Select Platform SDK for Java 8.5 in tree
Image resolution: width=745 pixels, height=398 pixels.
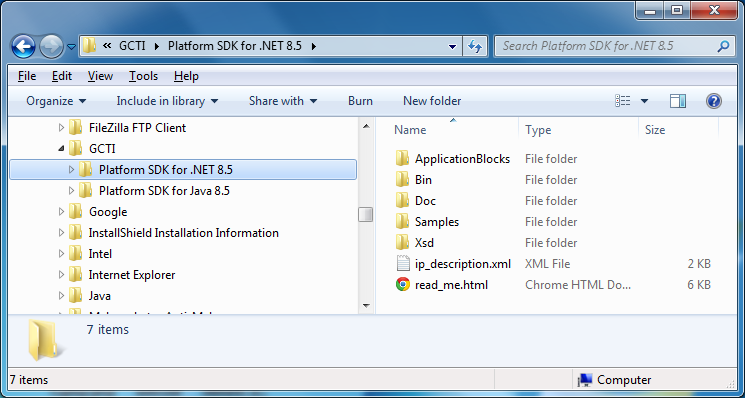click(164, 190)
